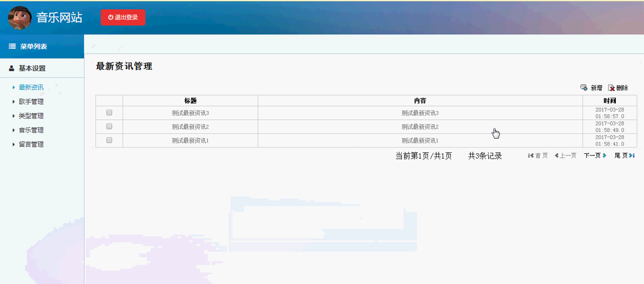Check the box for 测试最新资讯2 row
644x284 pixels.
click(109, 126)
